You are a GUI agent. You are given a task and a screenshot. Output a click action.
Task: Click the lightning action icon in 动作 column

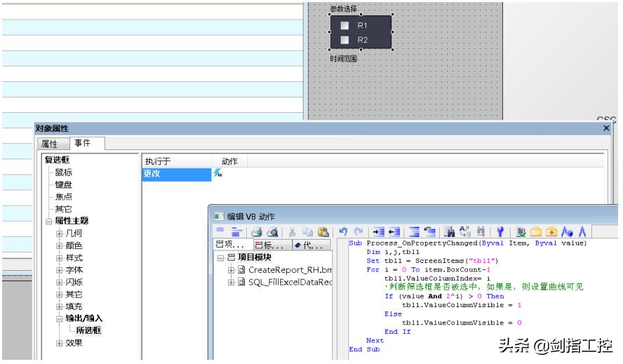click(x=217, y=174)
